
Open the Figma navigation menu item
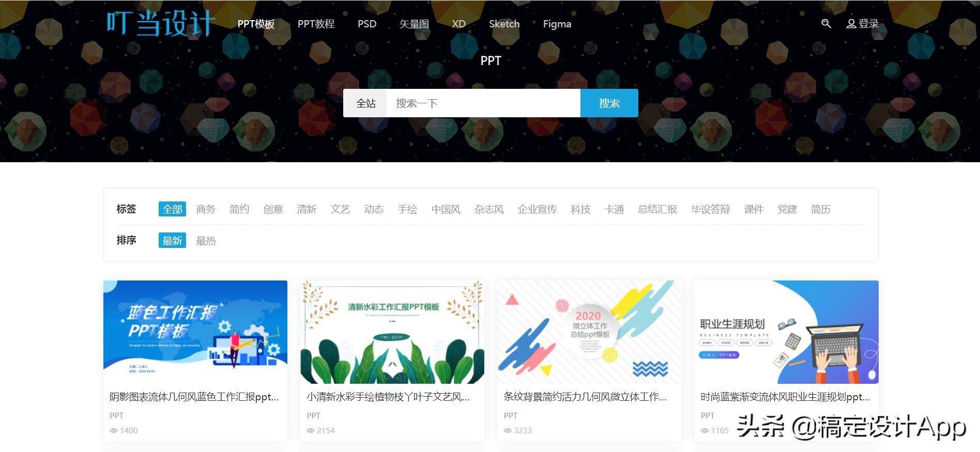click(x=557, y=24)
